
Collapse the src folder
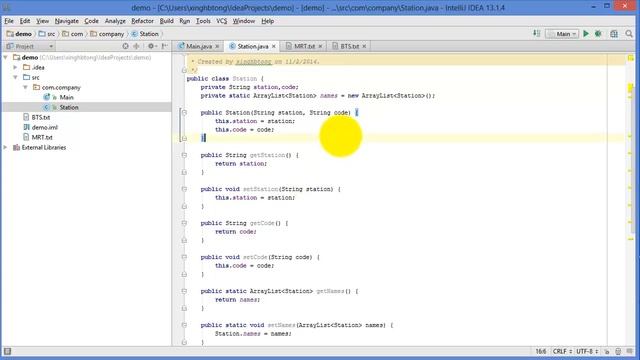click(x=16, y=77)
